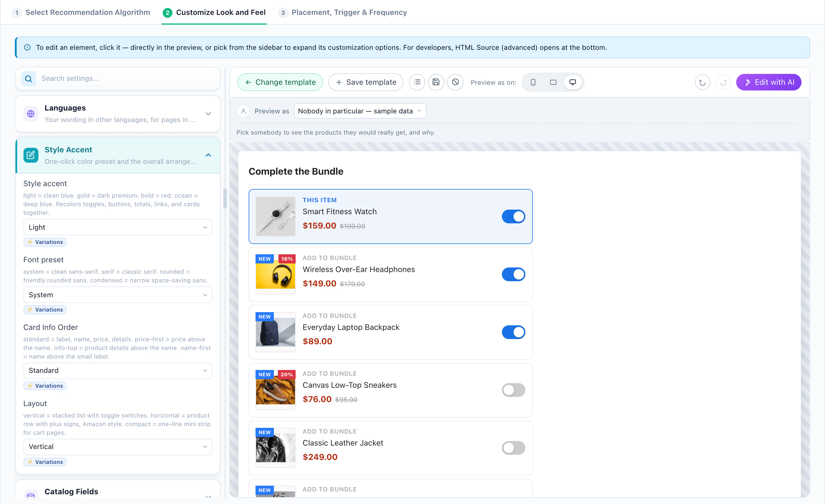
Task: Enable Classic Leather Jacket switch
Action: (x=513, y=448)
